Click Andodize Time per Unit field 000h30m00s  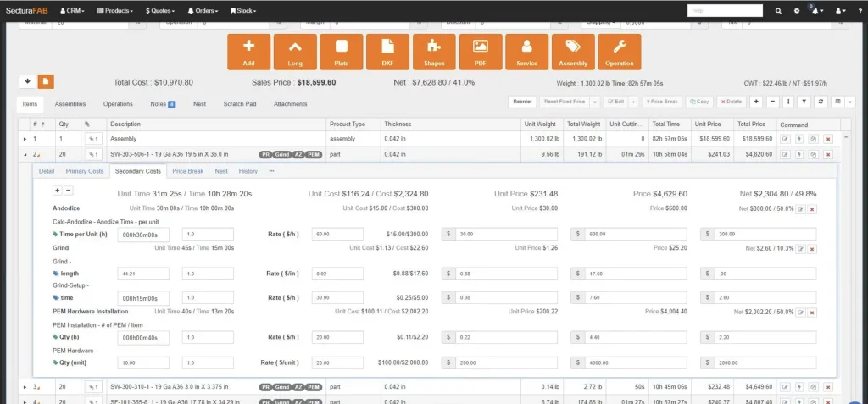coord(143,234)
